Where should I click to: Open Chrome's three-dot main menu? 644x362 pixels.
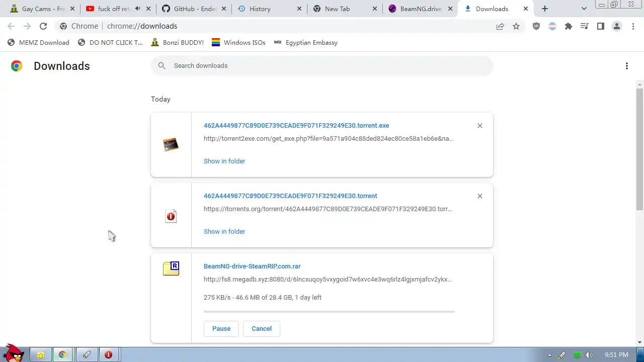point(633,26)
